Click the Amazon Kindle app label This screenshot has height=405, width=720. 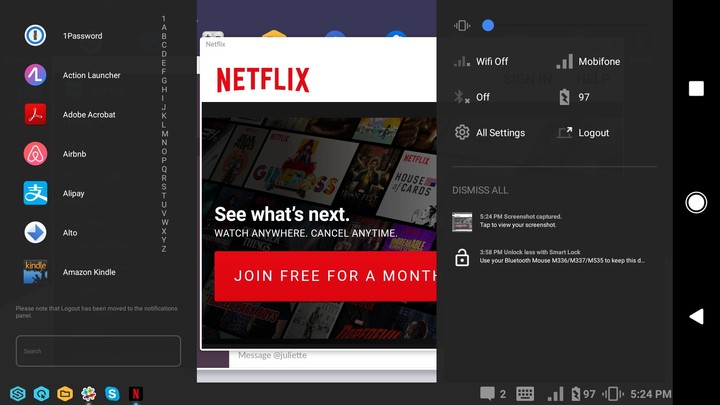pos(89,272)
